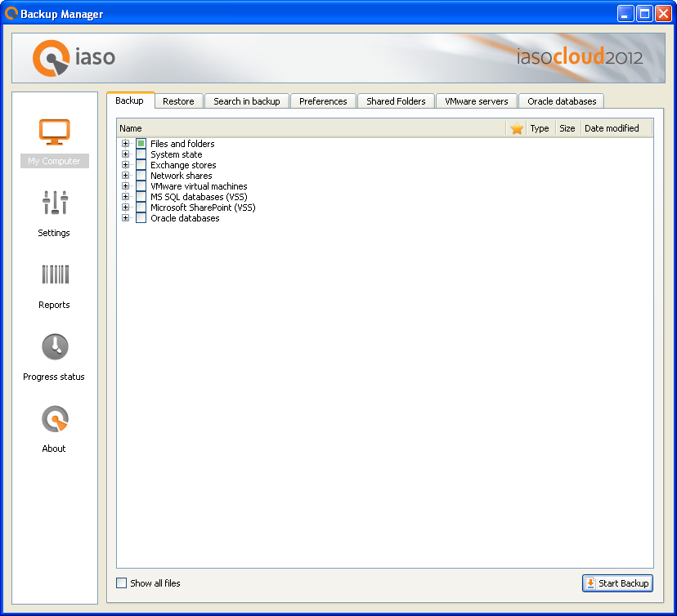The image size is (677, 616).
Task: Click the star column header icon
Action: click(x=517, y=128)
